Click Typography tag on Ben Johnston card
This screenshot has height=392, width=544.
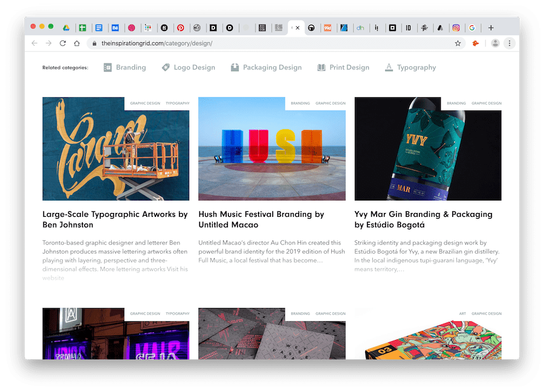pyautogui.click(x=178, y=103)
